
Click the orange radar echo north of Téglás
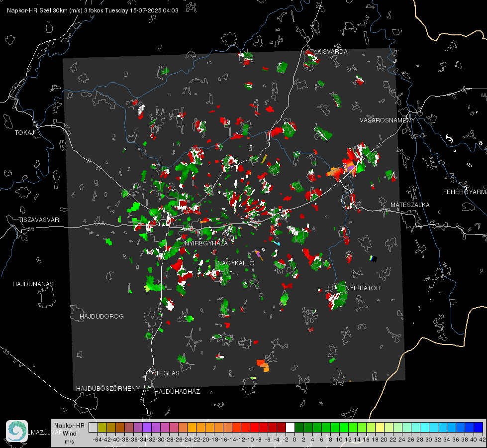[x=263, y=365]
